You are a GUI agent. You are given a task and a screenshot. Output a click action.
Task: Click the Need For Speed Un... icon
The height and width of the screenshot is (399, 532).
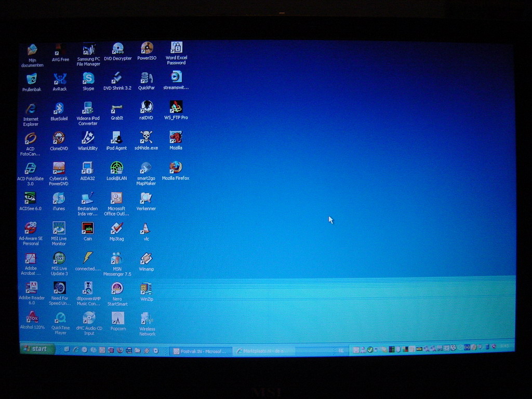(60, 294)
